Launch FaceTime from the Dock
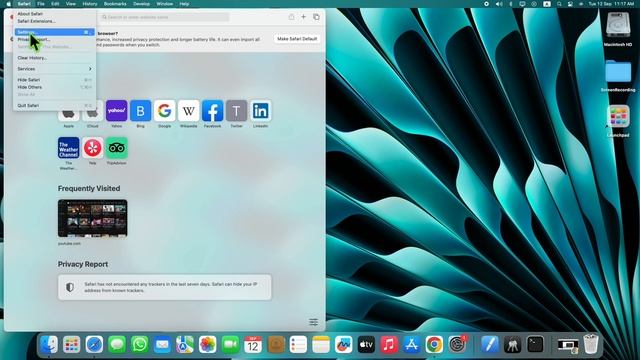 click(x=230, y=345)
